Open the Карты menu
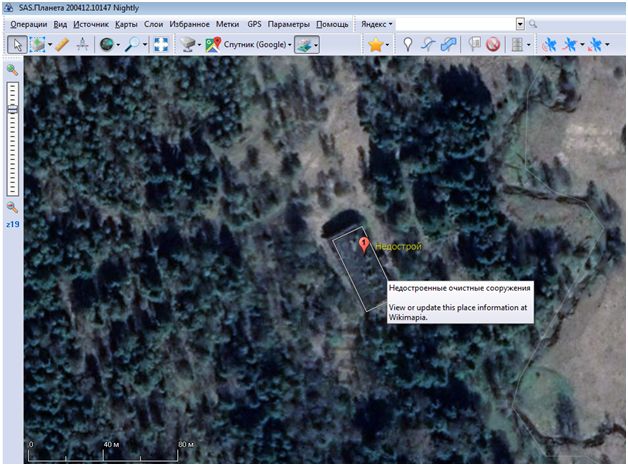The image size is (628, 466). click(126, 24)
